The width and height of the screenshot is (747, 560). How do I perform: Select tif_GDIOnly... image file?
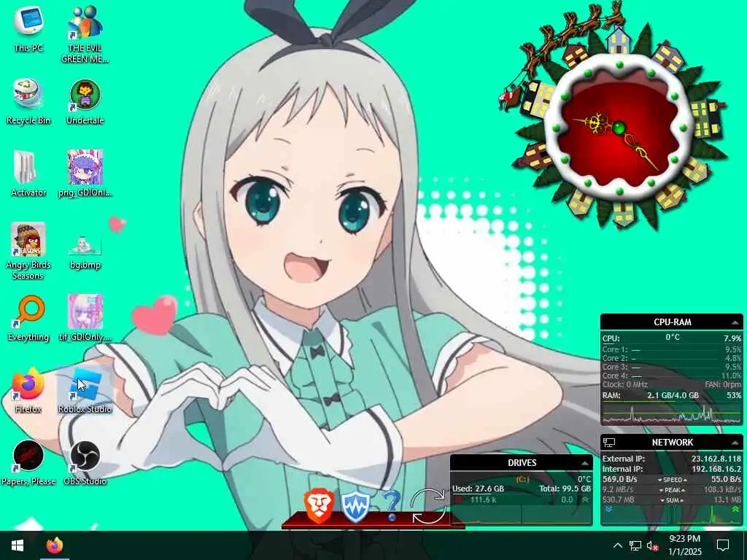coord(85,318)
